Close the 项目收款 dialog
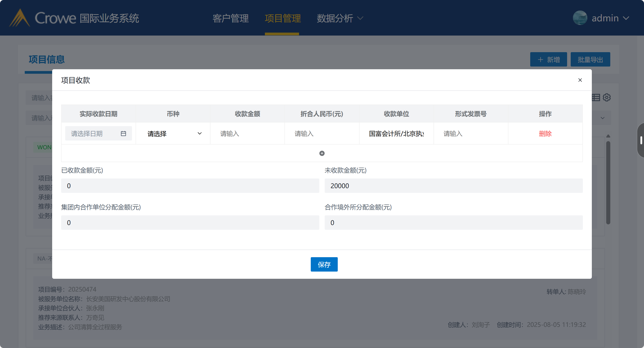The image size is (644, 348). (x=580, y=80)
